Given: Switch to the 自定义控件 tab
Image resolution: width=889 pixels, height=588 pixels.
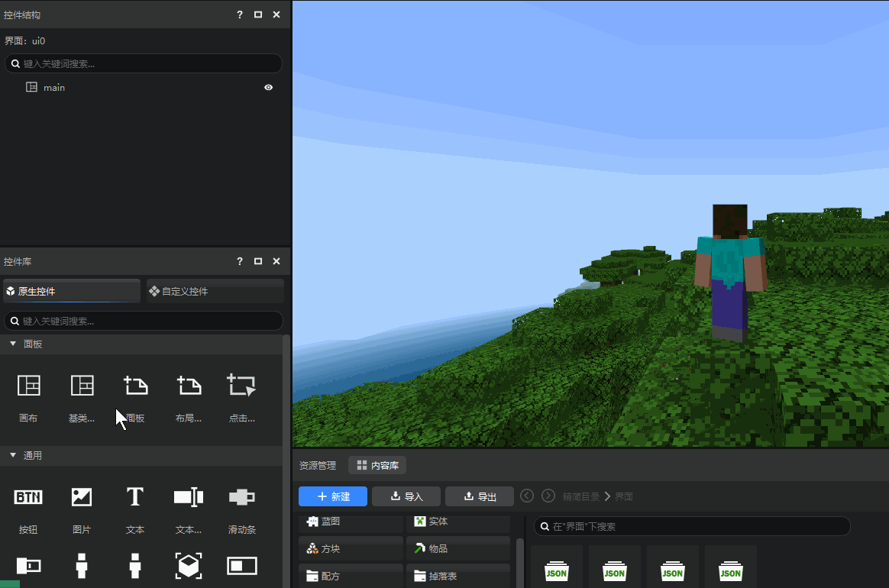Looking at the screenshot, I should [x=215, y=291].
